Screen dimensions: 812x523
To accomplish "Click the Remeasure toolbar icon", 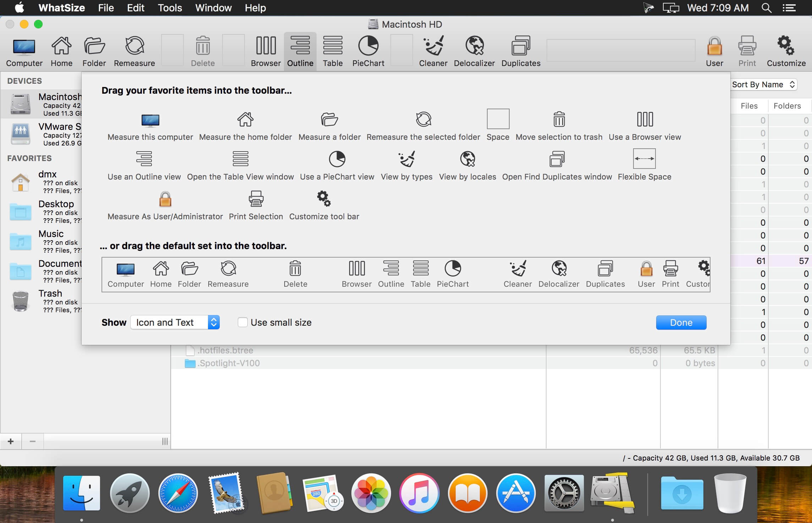I will click(x=135, y=52).
